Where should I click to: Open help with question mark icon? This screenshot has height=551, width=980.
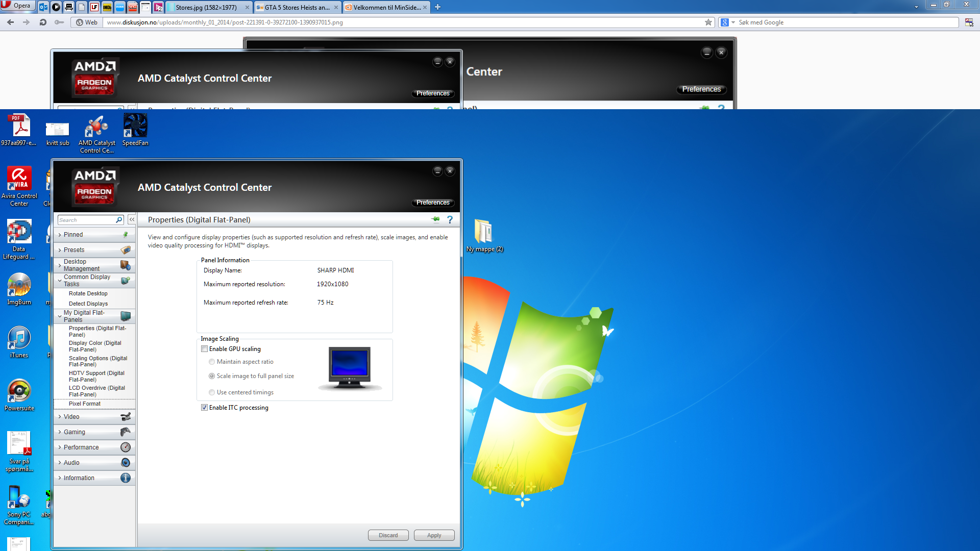click(450, 219)
